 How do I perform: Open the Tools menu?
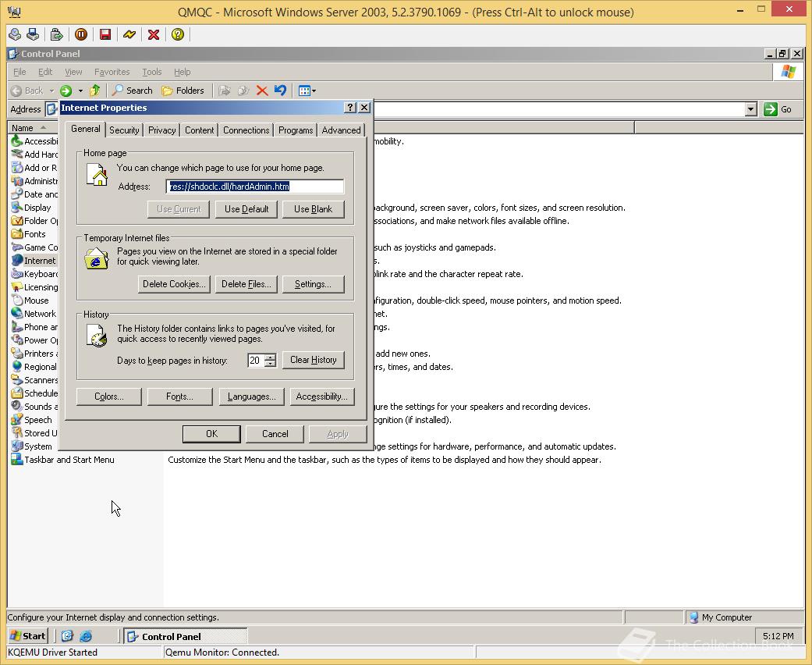coord(152,72)
